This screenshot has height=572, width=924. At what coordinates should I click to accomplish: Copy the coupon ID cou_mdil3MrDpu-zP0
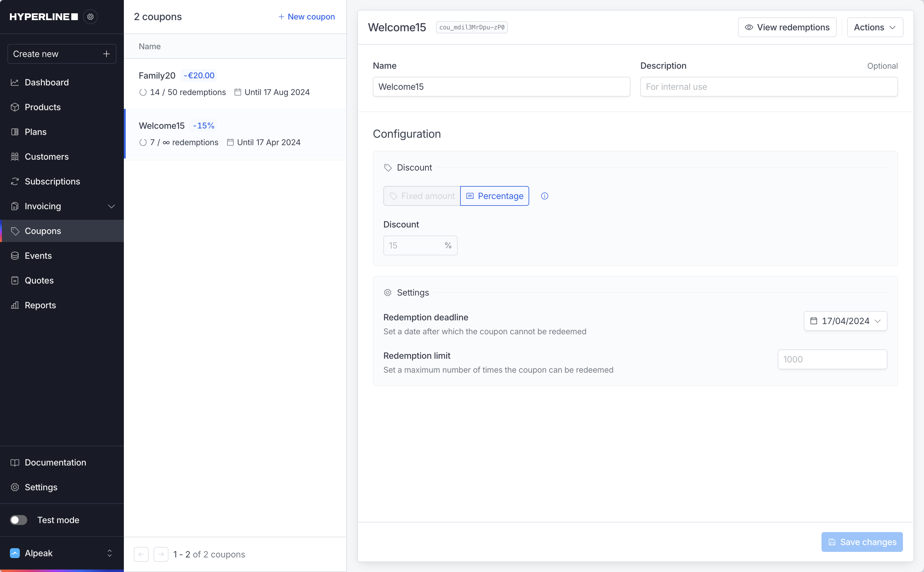pos(472,27)
